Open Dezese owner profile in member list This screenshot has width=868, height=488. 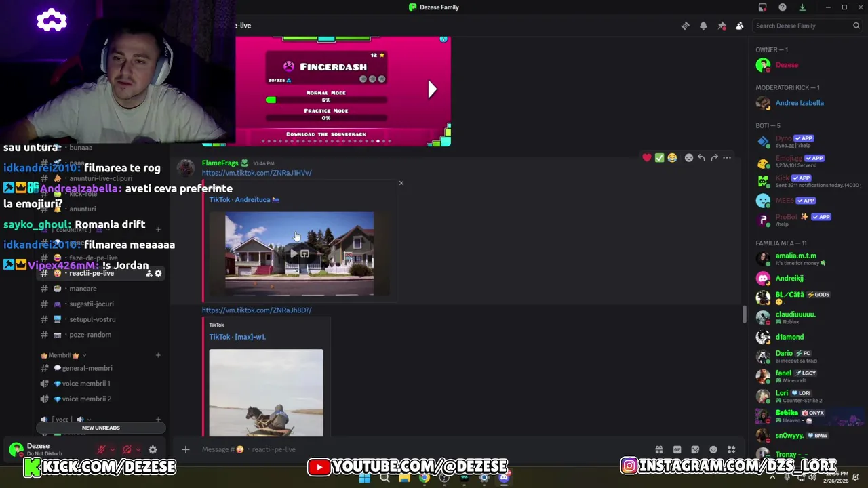click(807, 65)
